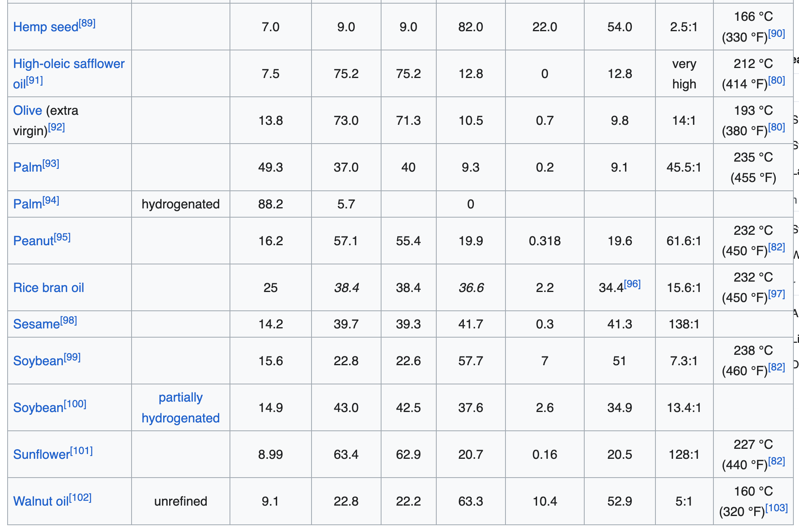The image size is (799, 532).
Task: Open the Rice bran oil link
Action: tap(48, 288)
